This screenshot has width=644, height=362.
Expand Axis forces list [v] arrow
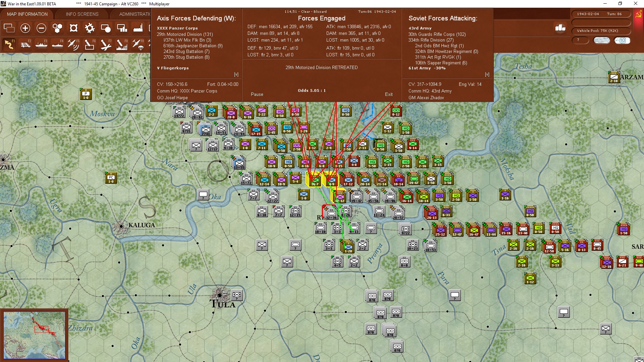(236, 74)
